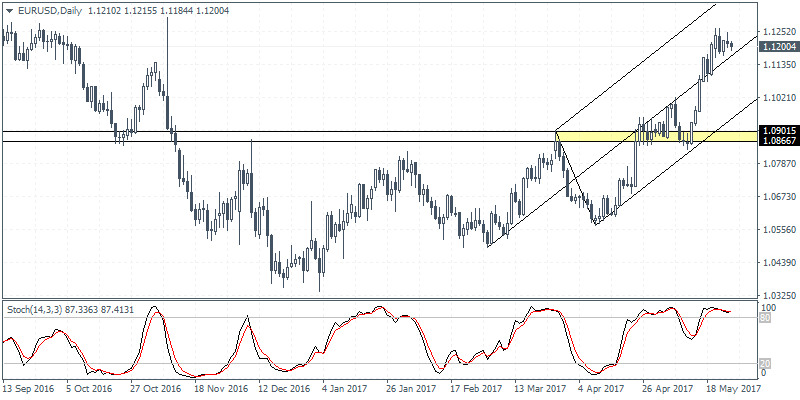Click the 26 Jan 2017 date label
This screenshot has height=400, width=800.
pyautogui.click(x=412, y=388)
